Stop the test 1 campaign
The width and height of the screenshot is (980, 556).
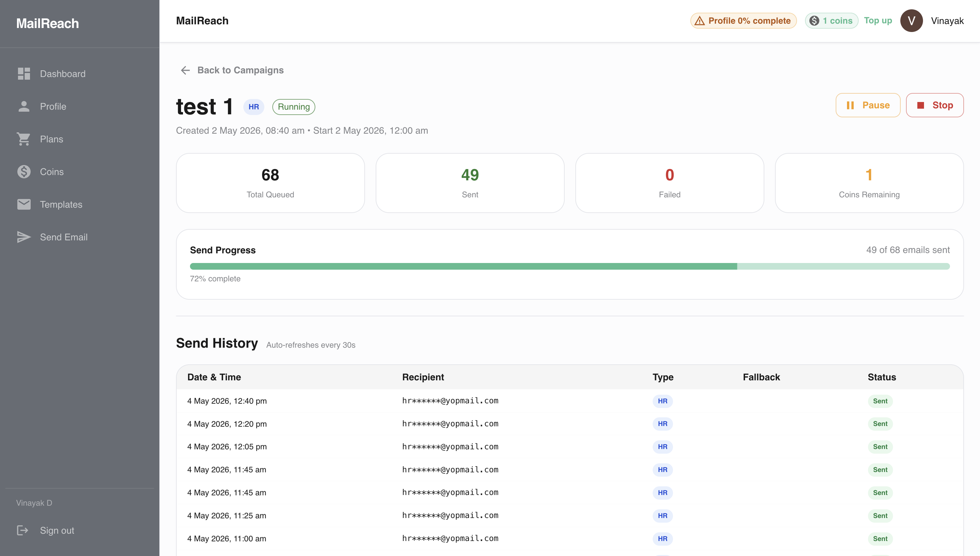point(935,105)
